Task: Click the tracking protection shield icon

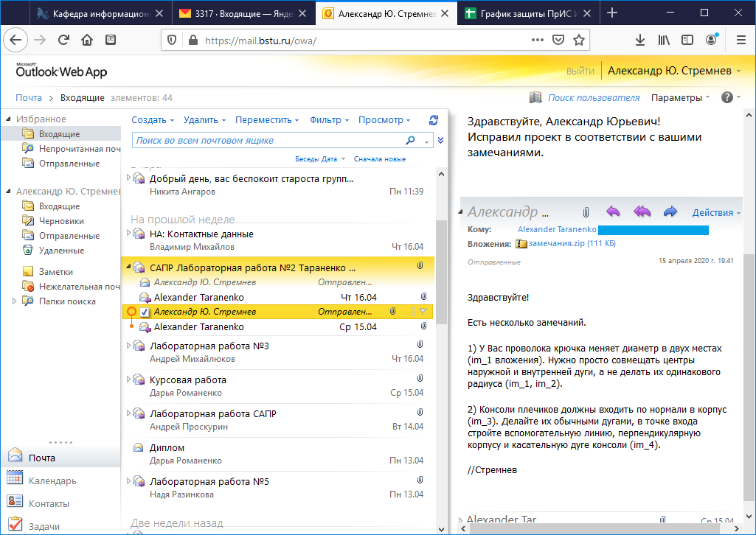Action: (172, 40)
